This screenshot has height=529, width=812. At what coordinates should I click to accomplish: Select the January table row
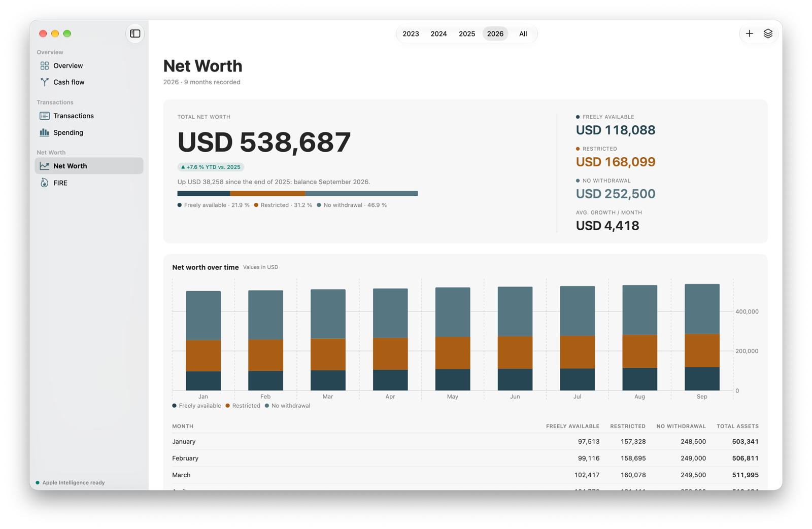coord(465,441)
